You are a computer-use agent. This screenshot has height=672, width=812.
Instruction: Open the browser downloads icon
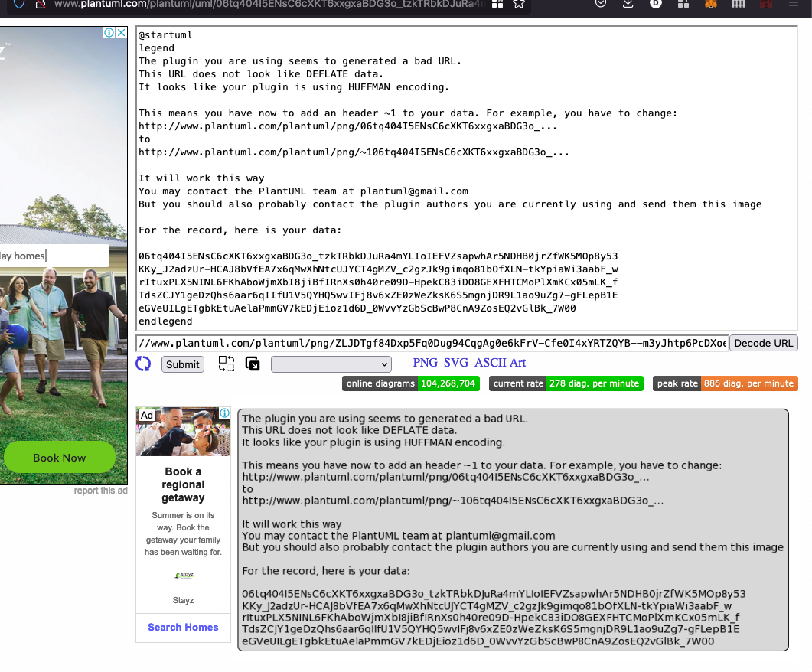[x=628, y=4]
